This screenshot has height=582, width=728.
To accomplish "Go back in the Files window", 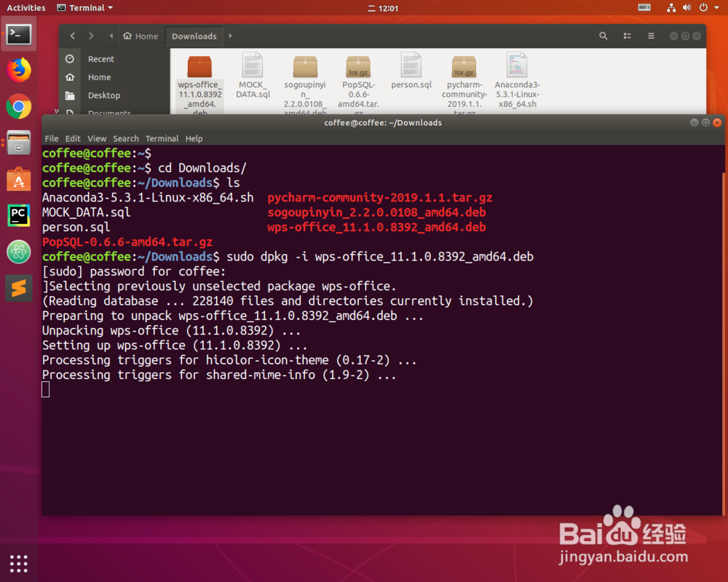I will [x=72, y=36].
